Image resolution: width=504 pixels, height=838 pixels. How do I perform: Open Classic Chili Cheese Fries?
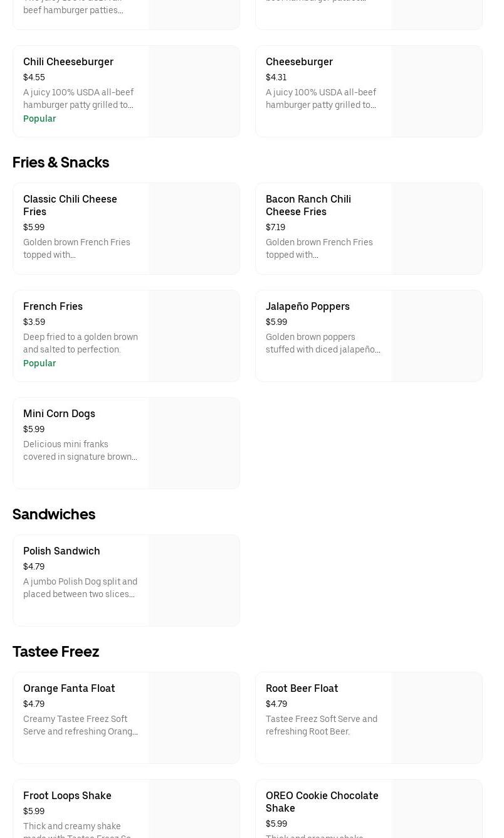click(70, 205)
